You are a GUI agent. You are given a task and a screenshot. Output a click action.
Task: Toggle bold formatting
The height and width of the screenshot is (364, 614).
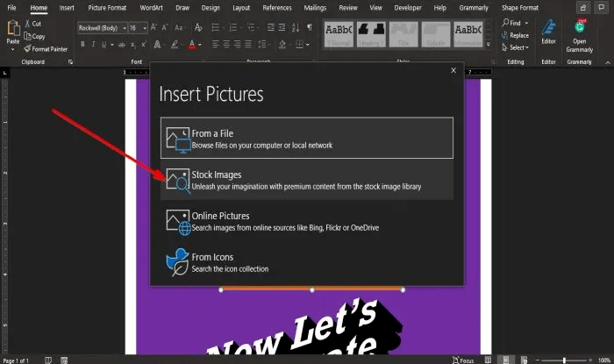point(82,45)
